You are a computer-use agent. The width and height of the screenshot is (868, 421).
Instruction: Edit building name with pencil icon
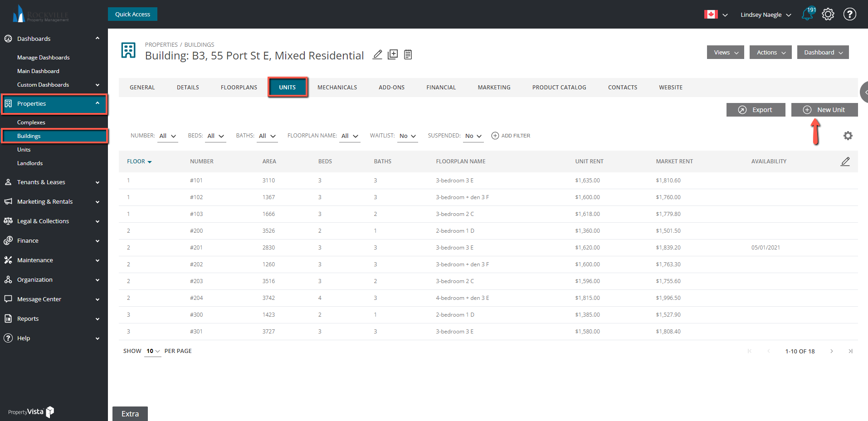[377, 54]
